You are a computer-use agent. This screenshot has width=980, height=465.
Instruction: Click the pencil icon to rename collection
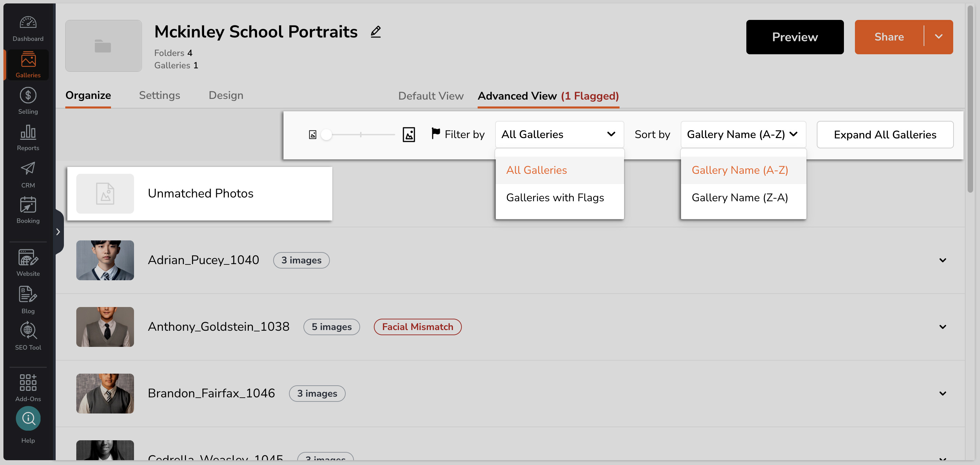(376, 32)
